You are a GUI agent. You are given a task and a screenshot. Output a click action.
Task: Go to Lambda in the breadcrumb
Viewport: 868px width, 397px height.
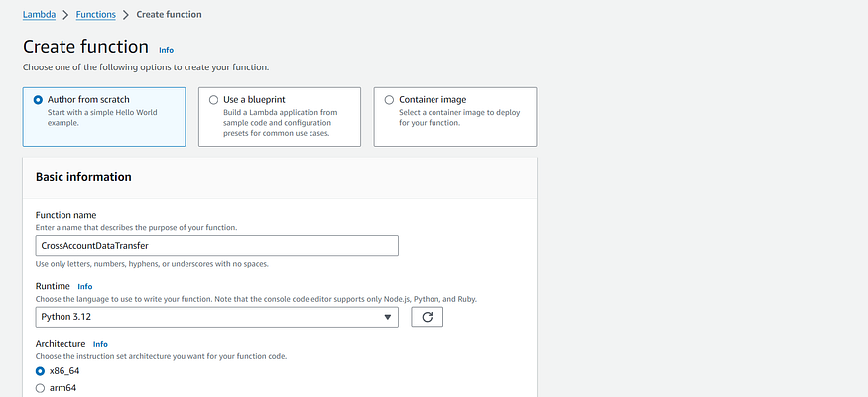[39, 15]
